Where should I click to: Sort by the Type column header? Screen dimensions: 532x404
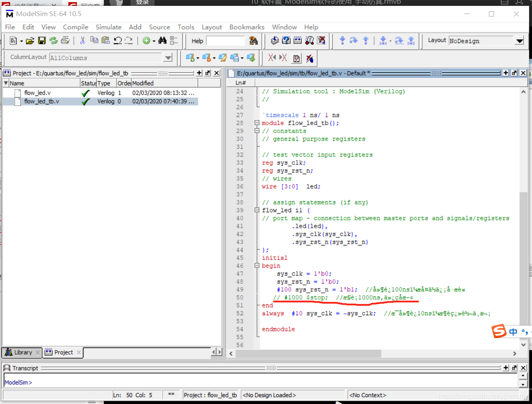pyautogui.click(x=106, y=83)
